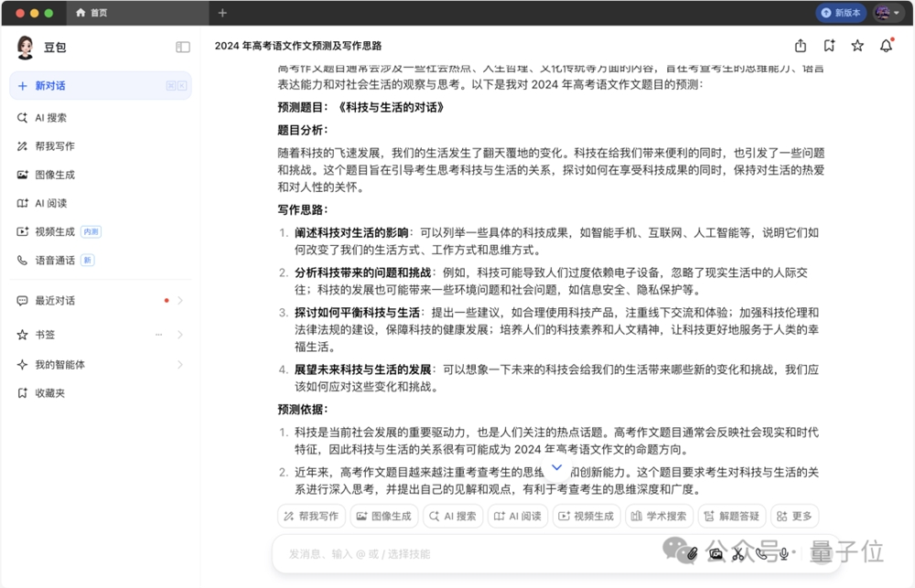Click the 新版本 button at top right
The width and height of the screenshot is (915, 588).
tap(841, 13)
